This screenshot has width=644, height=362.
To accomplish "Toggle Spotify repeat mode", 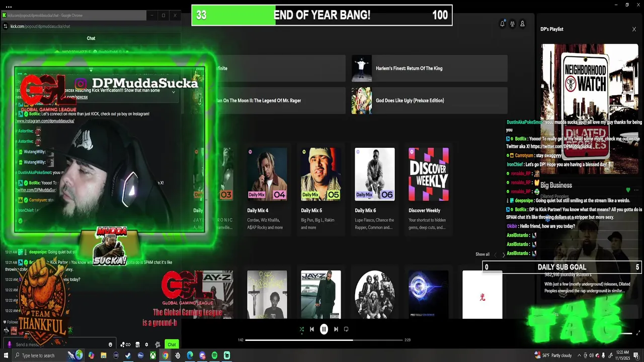I will click(x=346, y=329).
